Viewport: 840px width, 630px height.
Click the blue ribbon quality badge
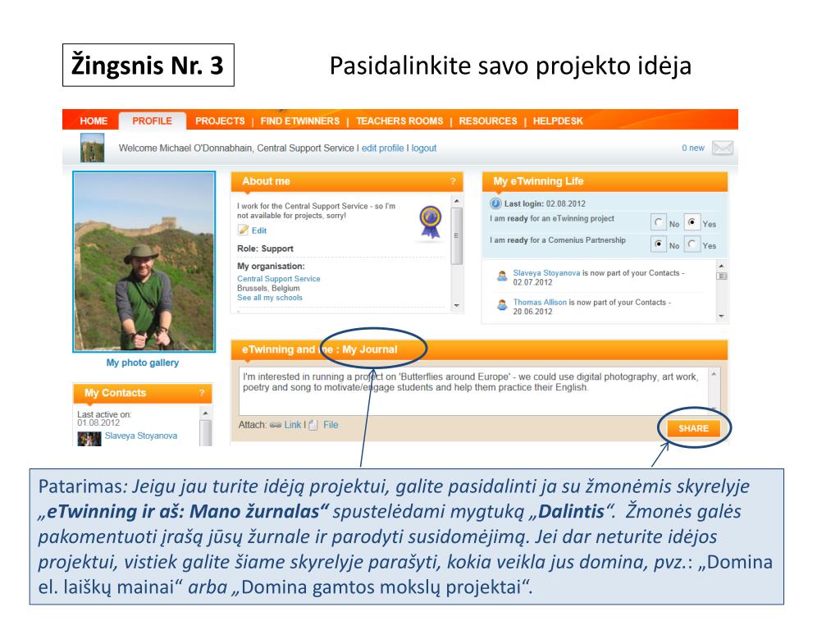click(430, 221)
